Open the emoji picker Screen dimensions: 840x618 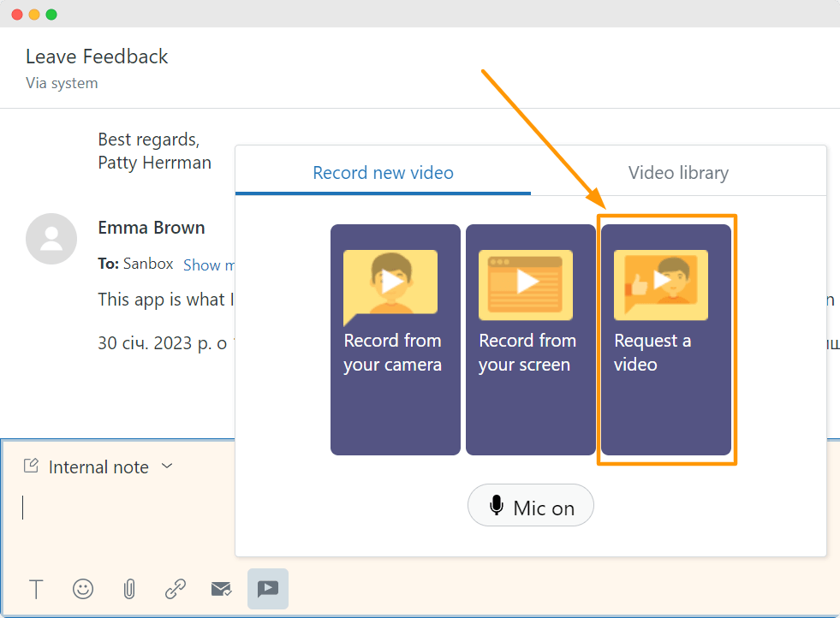(x=83, y=589)
